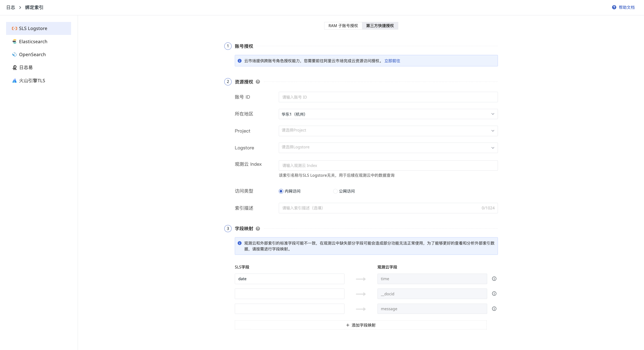Click the 观测云字段 time field
The width and height of the screenshot is (644, 350).
[x=432, y=279]
